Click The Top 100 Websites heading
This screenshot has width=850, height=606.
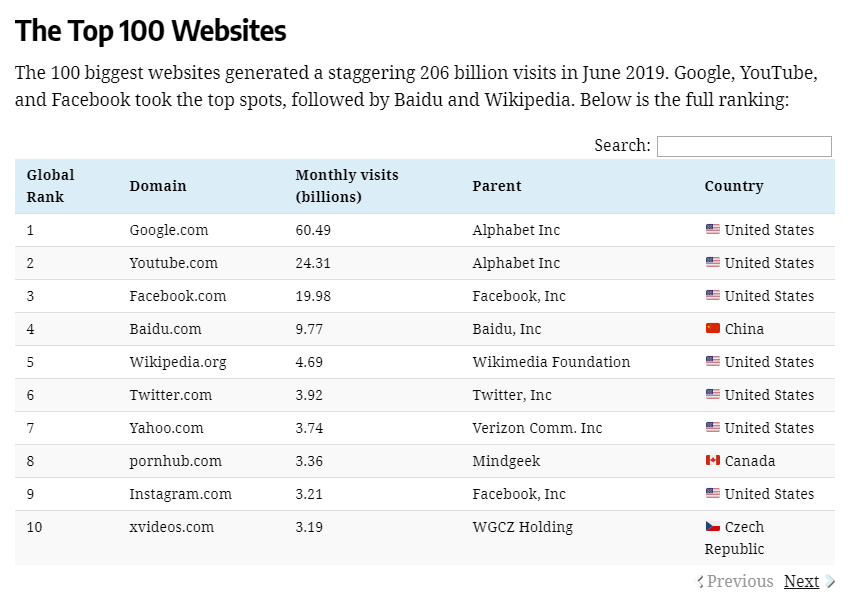(x=150, y=31)
